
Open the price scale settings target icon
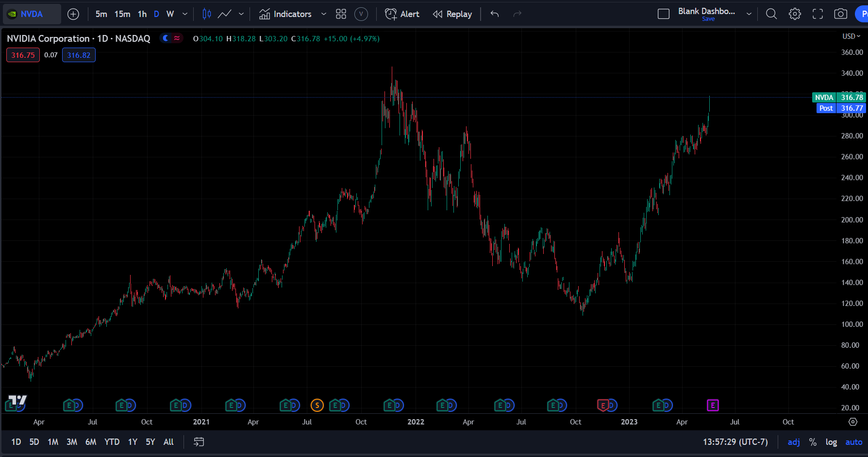(x=853, y=422)
